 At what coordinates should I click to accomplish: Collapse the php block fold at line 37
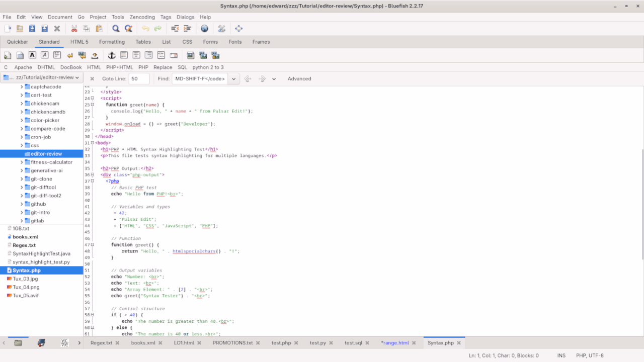pos(93,181)
